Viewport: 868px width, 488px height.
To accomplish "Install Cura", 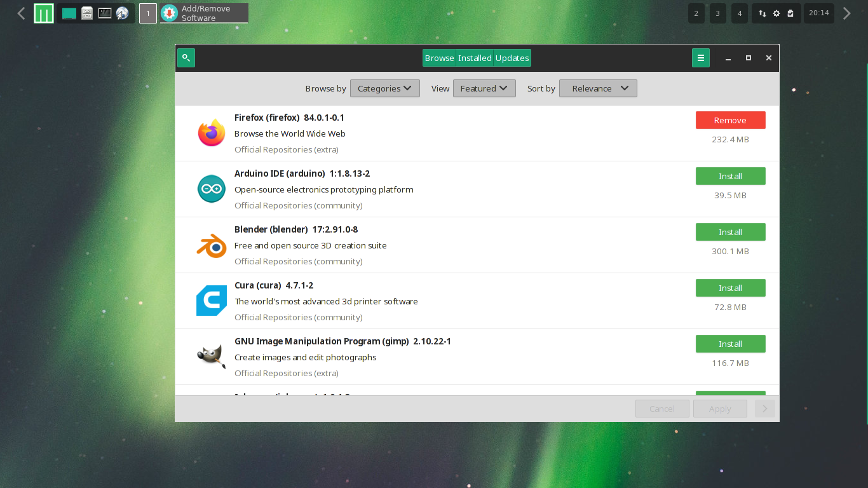I will (731, 288).
